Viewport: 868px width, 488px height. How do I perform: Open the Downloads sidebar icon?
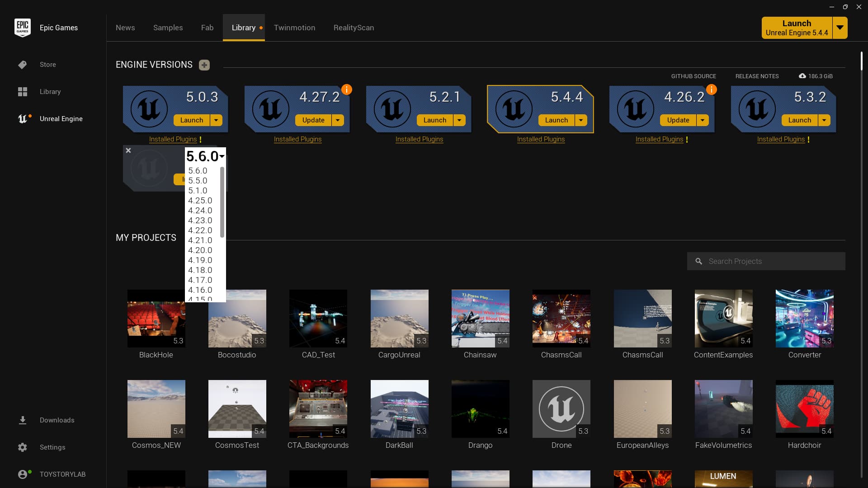(23, 420)
